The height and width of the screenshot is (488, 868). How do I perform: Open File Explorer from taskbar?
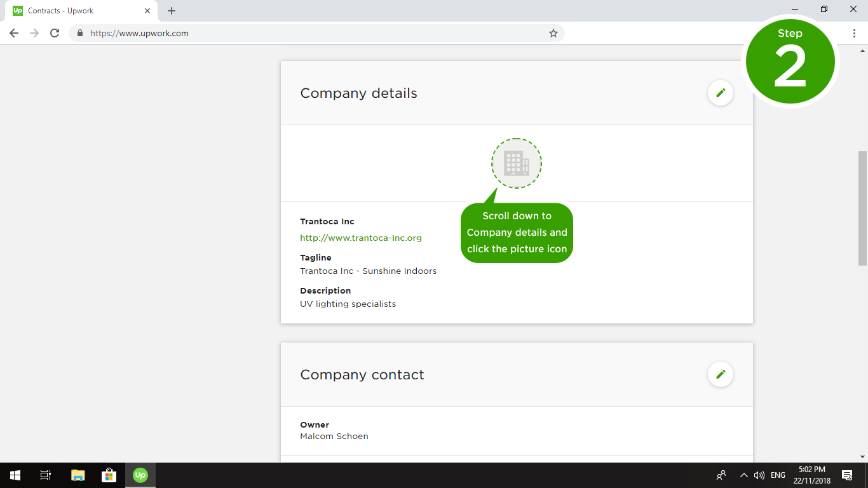(x=78, y=475)
